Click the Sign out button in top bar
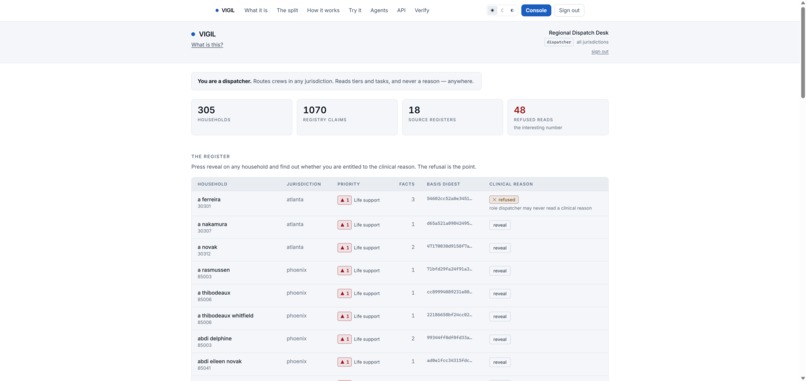Image resolution: width=806 pixels, height=381 pixels. pyautogui.click(x=569, y=10)
